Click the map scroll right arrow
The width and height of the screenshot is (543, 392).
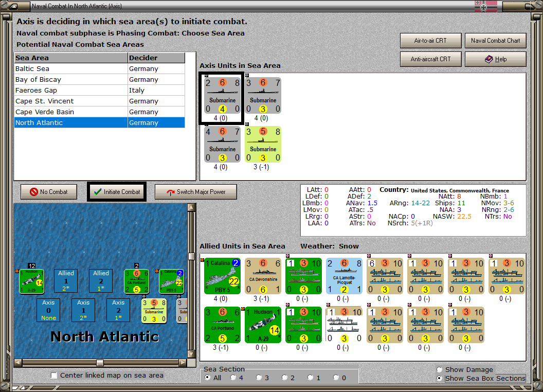tap(183, 363)
